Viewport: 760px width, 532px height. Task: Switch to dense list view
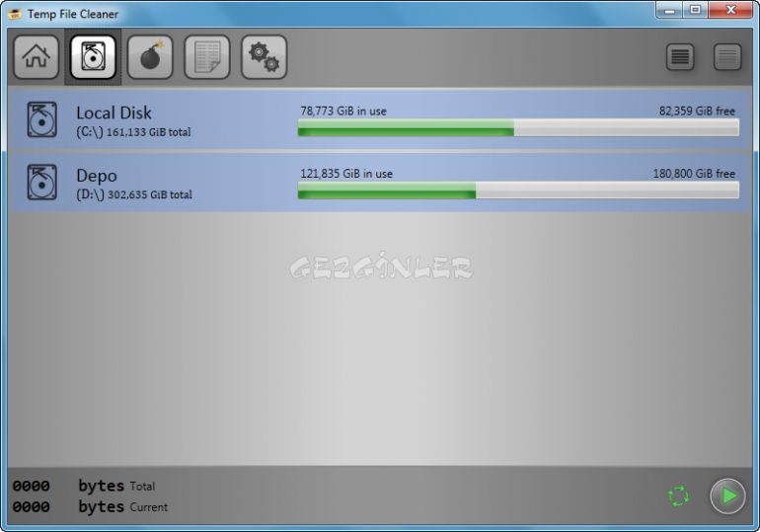pos(680,57)
